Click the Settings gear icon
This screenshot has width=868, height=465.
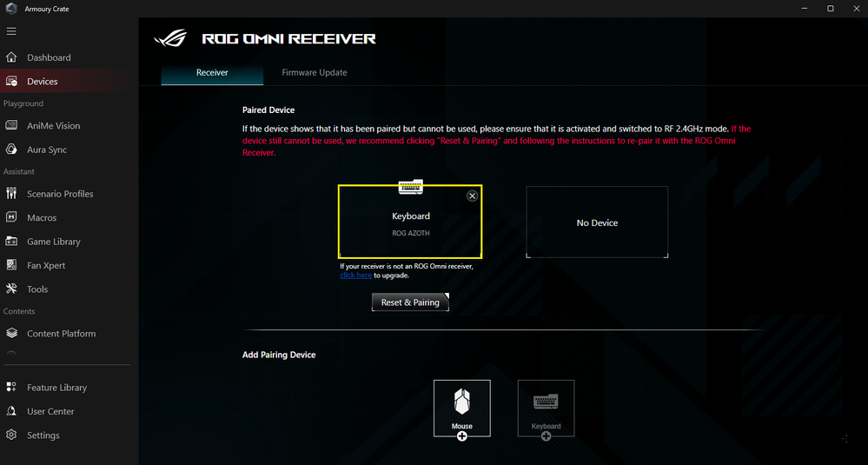coord(11,435)
